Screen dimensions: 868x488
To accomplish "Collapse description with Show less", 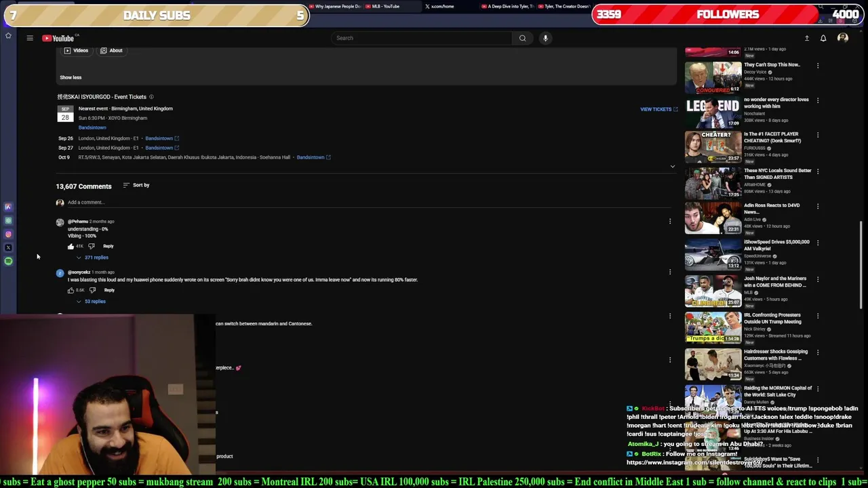I will point(71,77).
